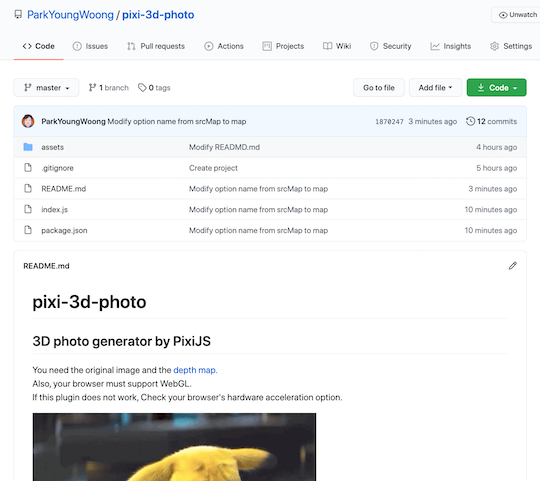This screenshot has height=481, width=540.
Task: Open the Actions tab
Action: (224, 46)
